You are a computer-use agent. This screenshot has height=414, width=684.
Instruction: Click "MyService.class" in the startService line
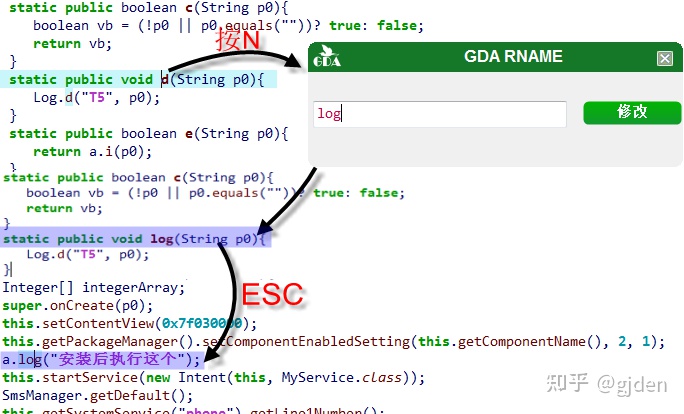tap(342, 377)
